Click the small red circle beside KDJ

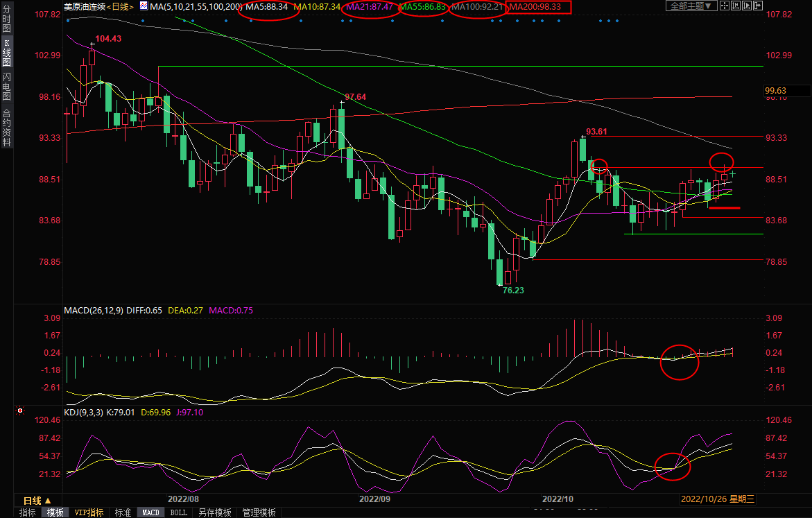pyautogui.click(x=20, y=411)
